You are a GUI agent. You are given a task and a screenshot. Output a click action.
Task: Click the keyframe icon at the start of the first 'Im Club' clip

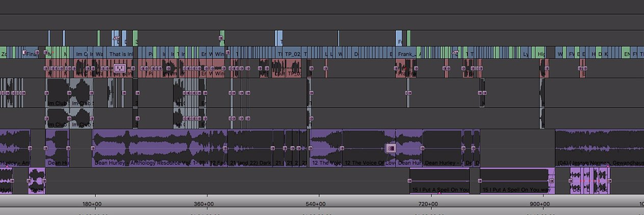click(46, 93)
